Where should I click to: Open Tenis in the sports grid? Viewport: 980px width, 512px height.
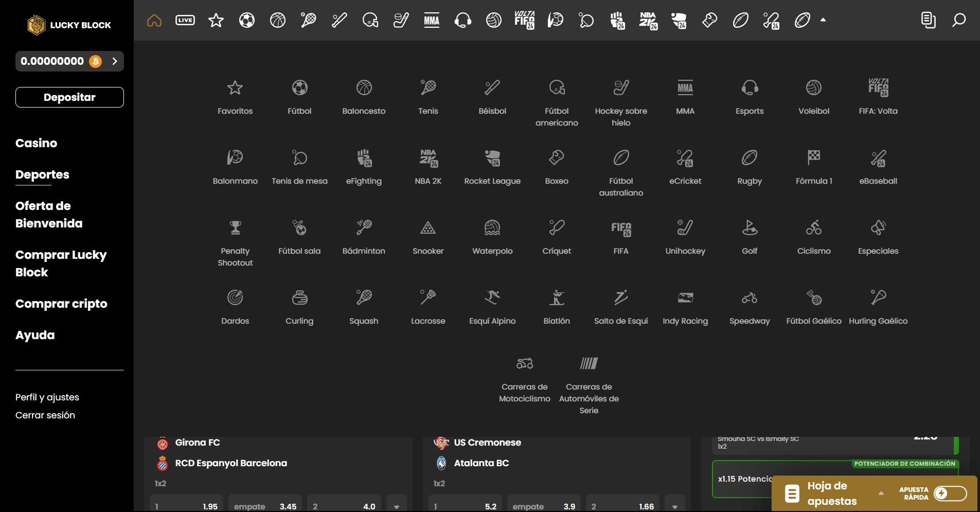click(x=428, y=97)
